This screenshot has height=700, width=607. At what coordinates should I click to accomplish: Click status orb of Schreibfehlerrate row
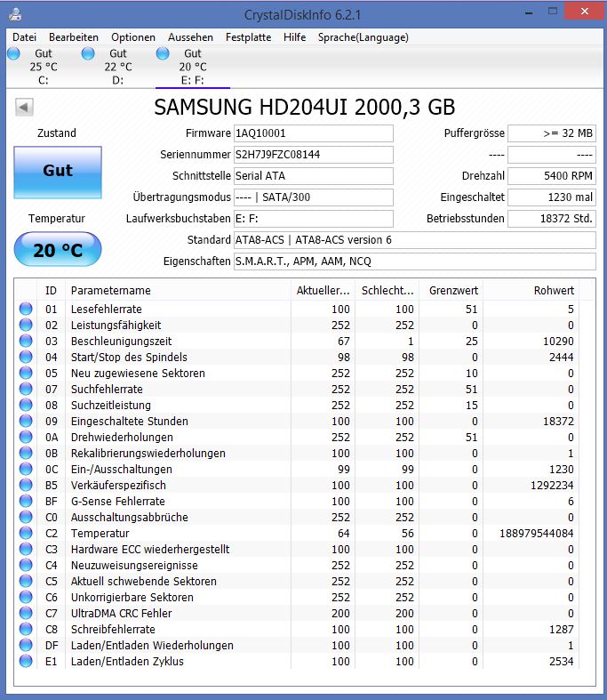26,629
